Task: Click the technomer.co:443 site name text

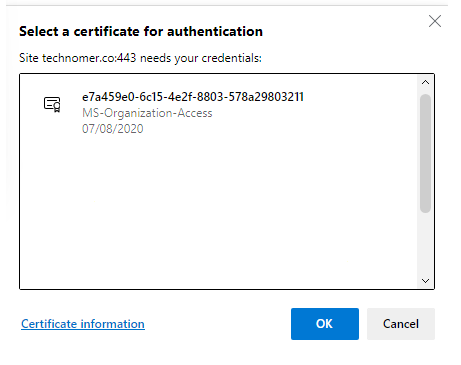Action: pyautogui.click(x=89, y=58)
